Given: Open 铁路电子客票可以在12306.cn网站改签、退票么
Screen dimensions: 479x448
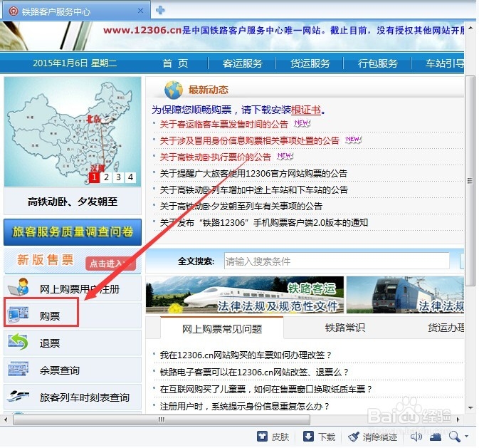Looking at the screenshot, I should (254, 373).
